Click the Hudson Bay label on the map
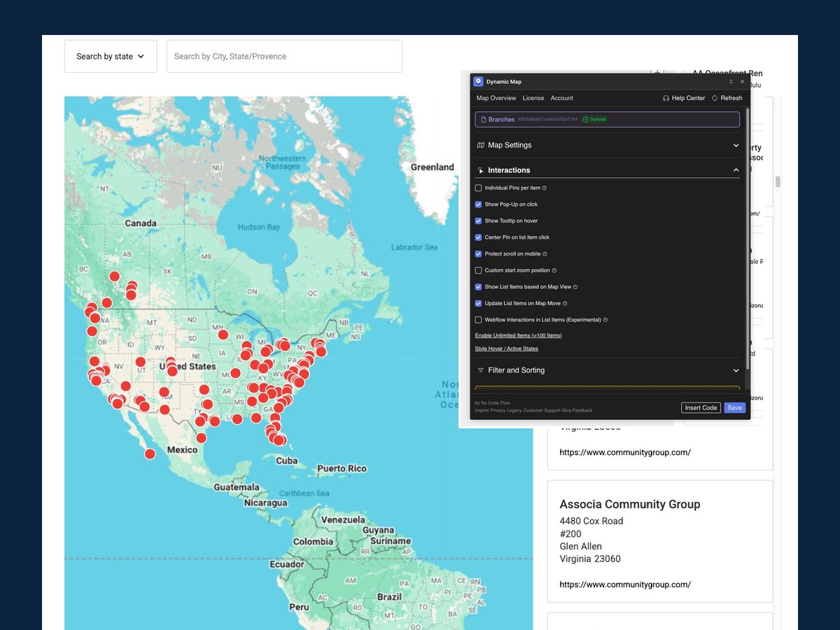Screen dimensions: 840x630 click(x=258, y=227)
